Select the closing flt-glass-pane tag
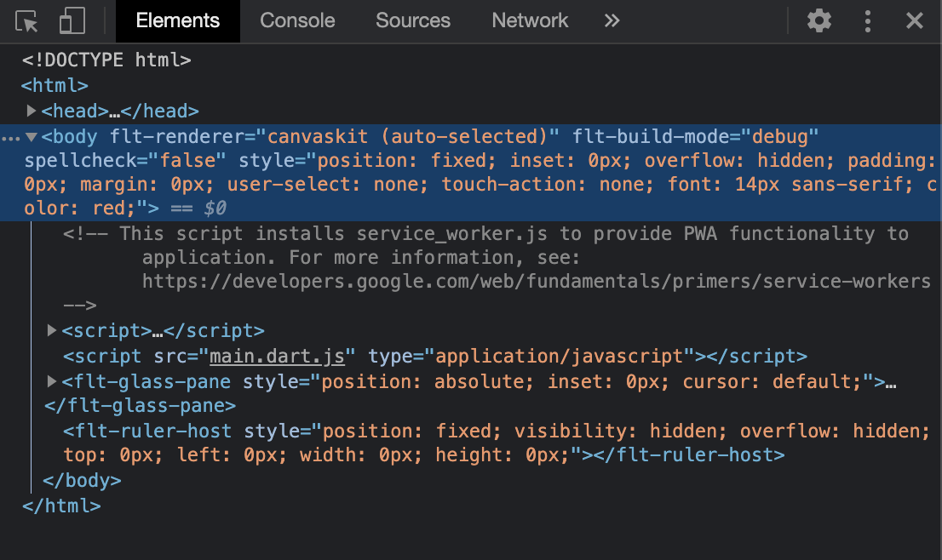This screenshot has width=942, height=560. [140, 406]
